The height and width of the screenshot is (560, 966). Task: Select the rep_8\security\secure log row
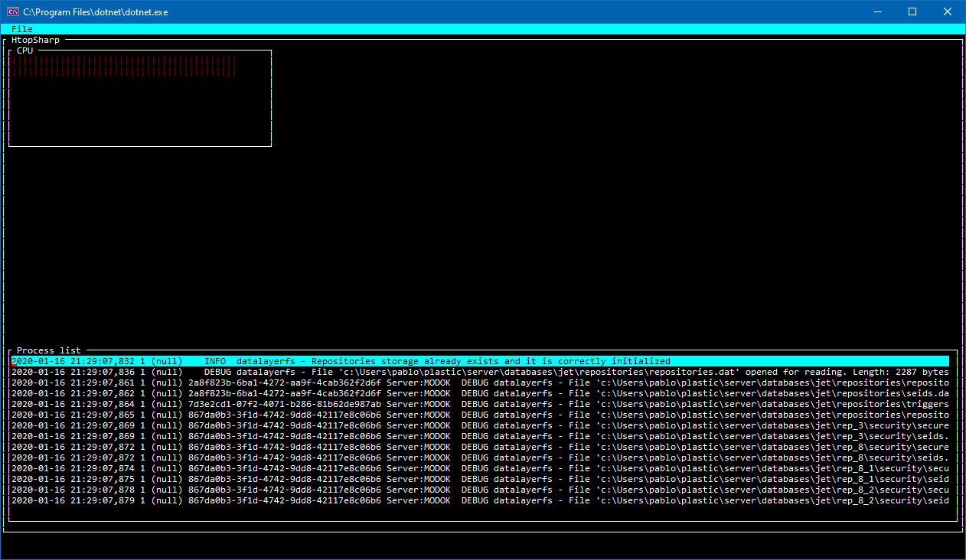(480, 447)
